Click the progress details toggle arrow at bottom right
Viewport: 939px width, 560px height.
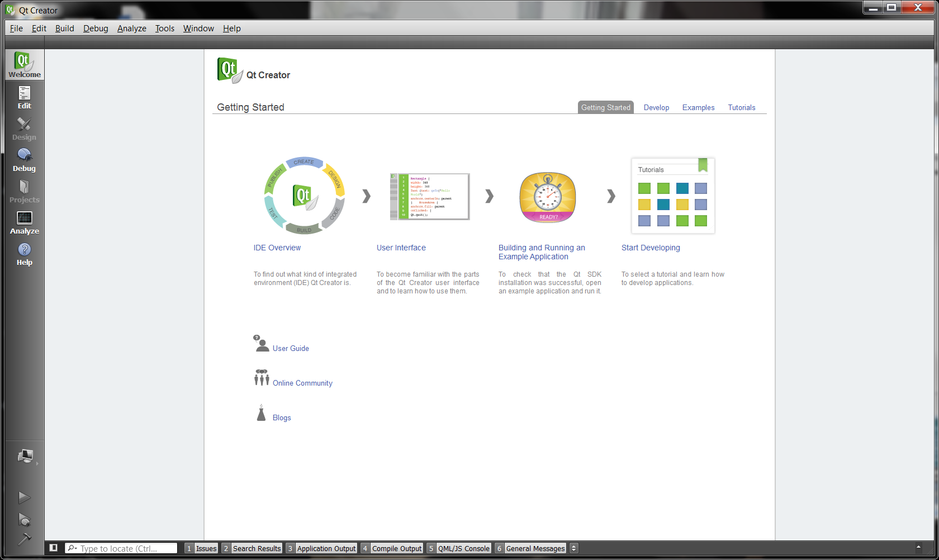click(x=918, y=548)
